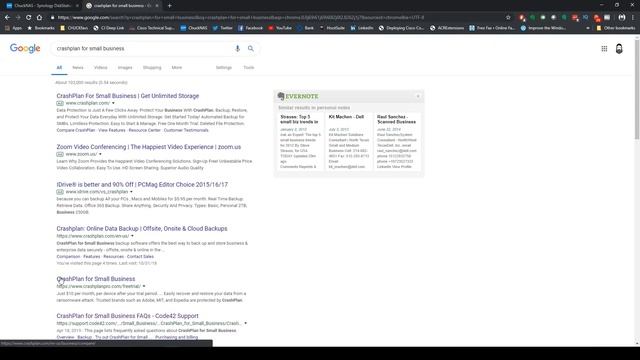
Task: Expand arrow beside crashplanpro.com freetrial URL
Action: click(144, 286)
